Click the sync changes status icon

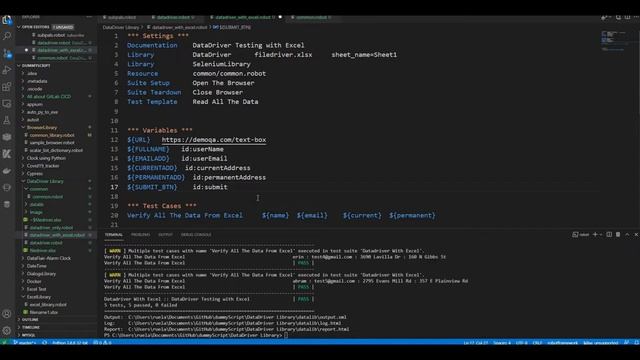coord(44,343)
